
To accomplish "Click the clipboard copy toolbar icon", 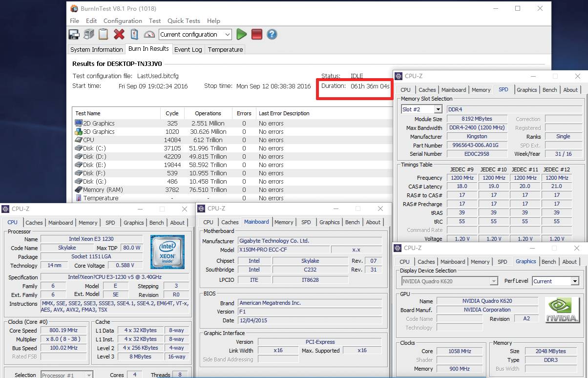I will pyautogui.click(x=103, y=34).
